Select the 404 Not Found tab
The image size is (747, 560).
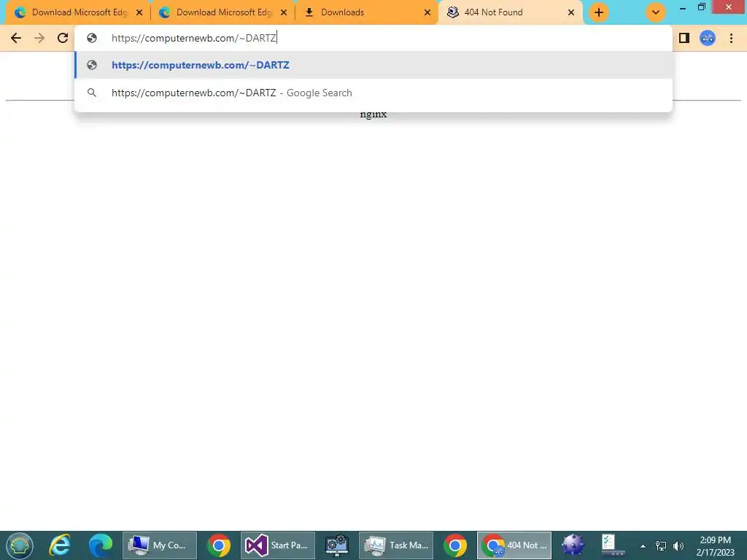(510, 12)
